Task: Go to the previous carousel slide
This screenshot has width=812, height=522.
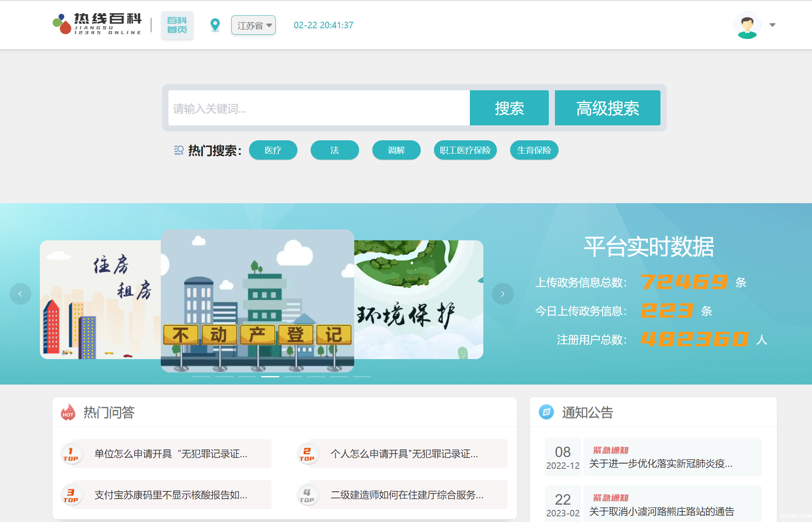Action: point(21,294)
